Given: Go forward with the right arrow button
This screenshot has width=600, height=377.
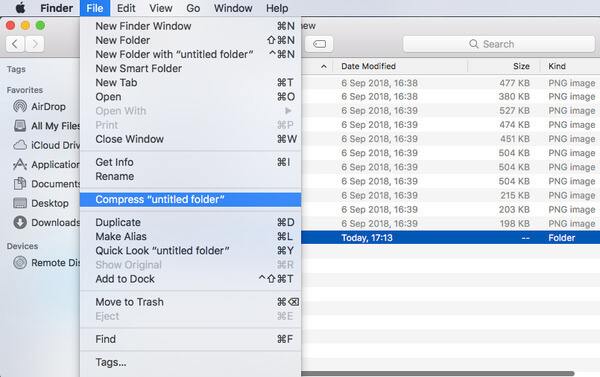Looking at the screenshot, I should [35, 44].
